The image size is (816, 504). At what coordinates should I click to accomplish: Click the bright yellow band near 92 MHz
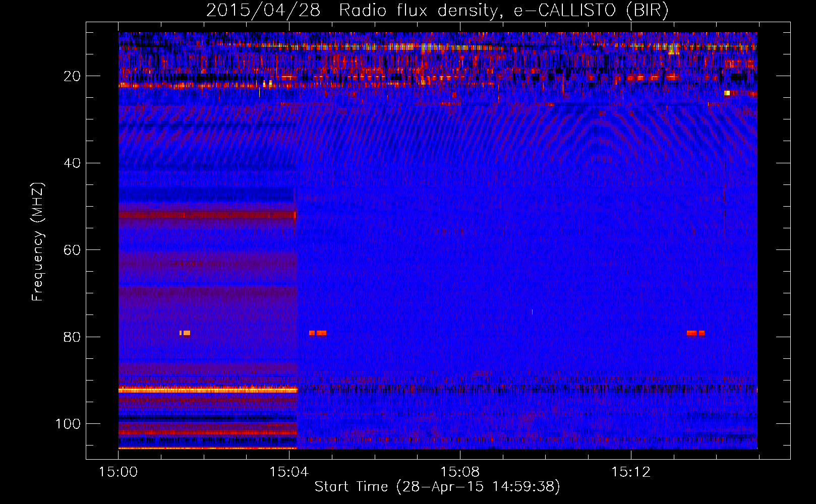coord(208,390)
